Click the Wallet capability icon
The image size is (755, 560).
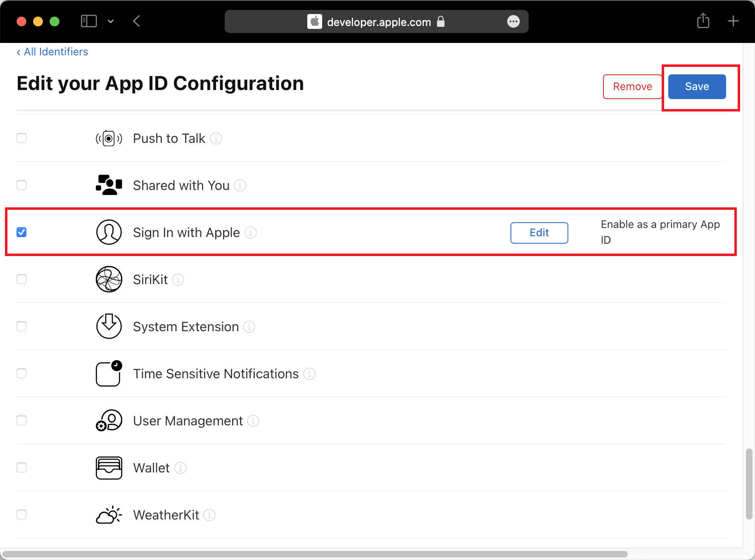point(109,467)
